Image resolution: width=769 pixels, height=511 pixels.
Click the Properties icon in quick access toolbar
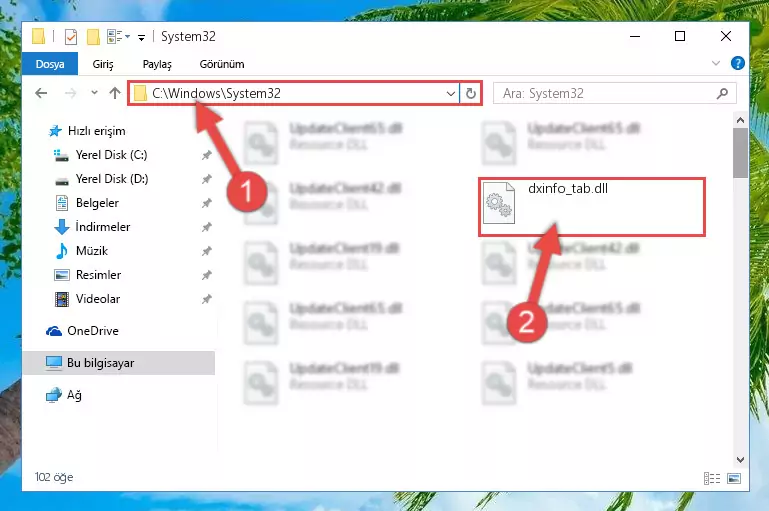point(71,37)
